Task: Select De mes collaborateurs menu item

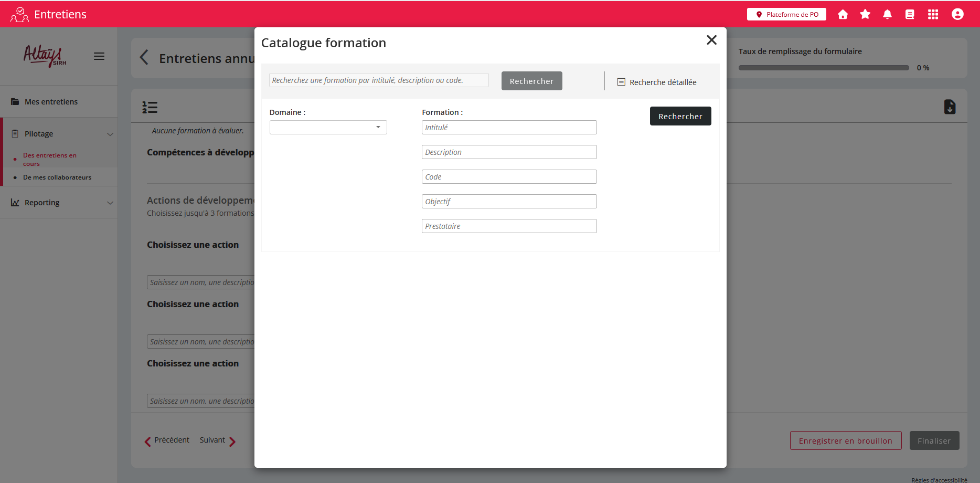Action: tap(57, 177)
